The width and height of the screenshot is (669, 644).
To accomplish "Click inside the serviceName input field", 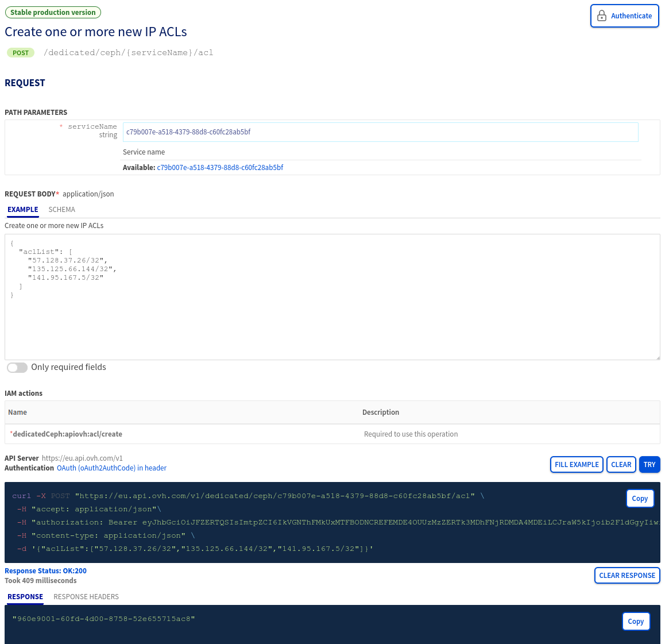I will [x=381, y=132].
